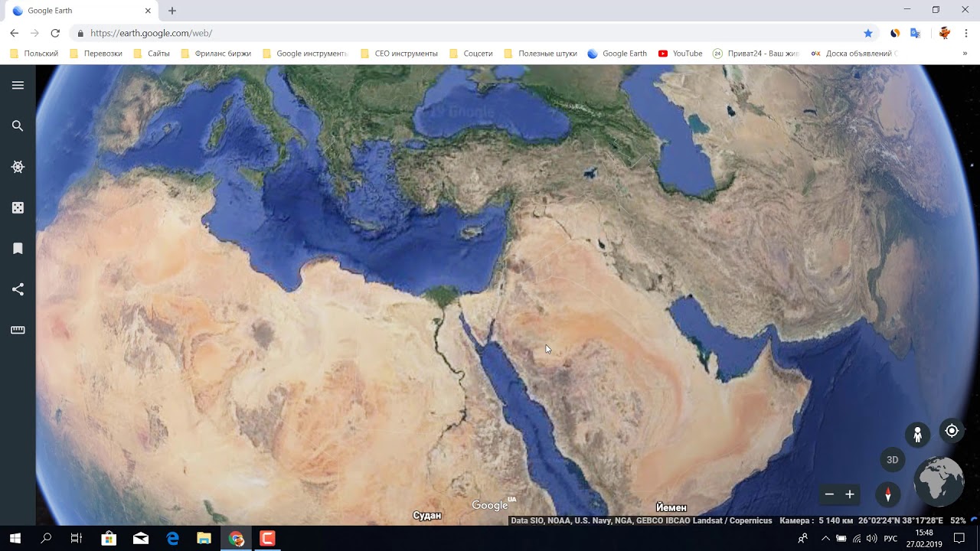Select the Measure ruler tool
This screenshot has height=551, width=980.
click(18, 330)
